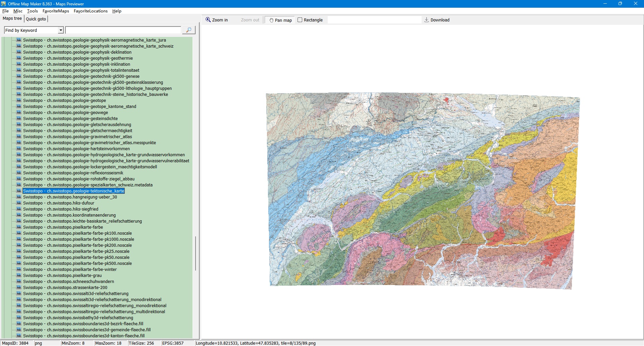Open the Find by Keyword dropdown
Image resolution: width=644 pixels, height=346 pixels.
point(61,30)
